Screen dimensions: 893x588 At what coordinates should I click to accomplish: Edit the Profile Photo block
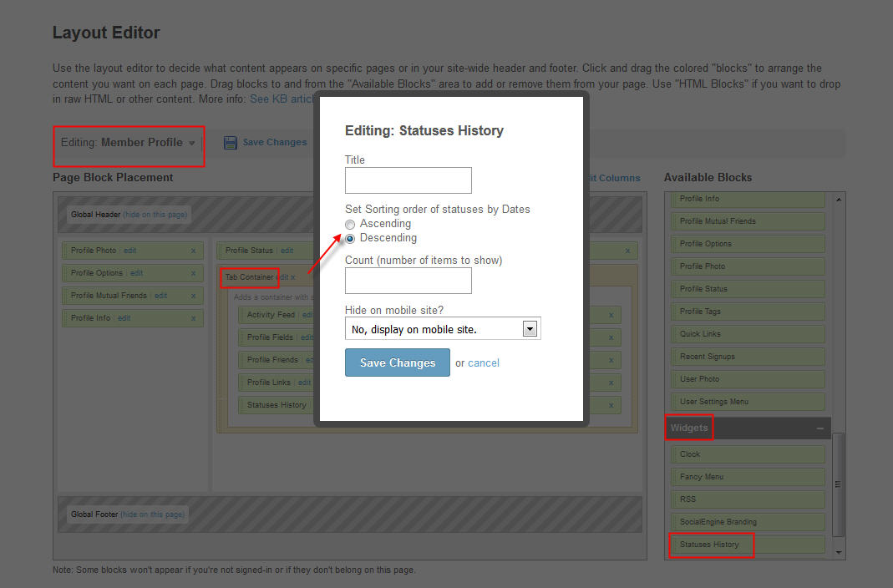point(130,251)
